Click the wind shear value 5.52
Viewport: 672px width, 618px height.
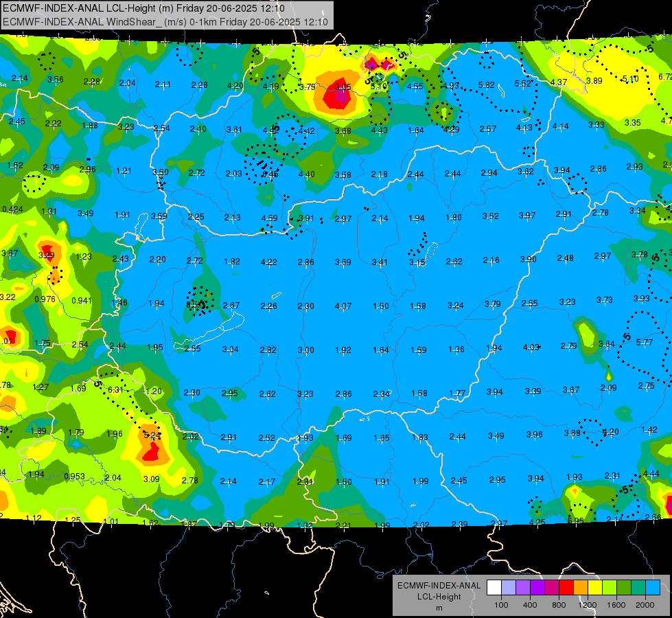[523, 84]
